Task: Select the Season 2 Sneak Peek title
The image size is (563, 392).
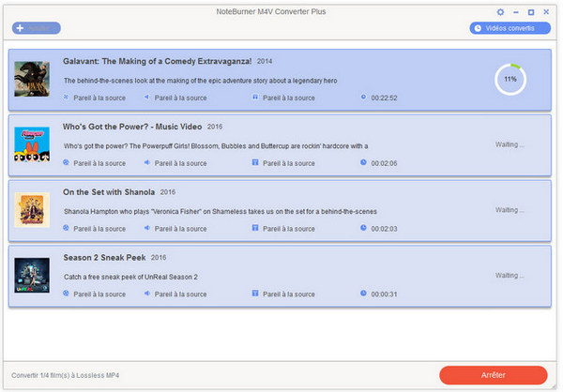Action: coord(104,258)
